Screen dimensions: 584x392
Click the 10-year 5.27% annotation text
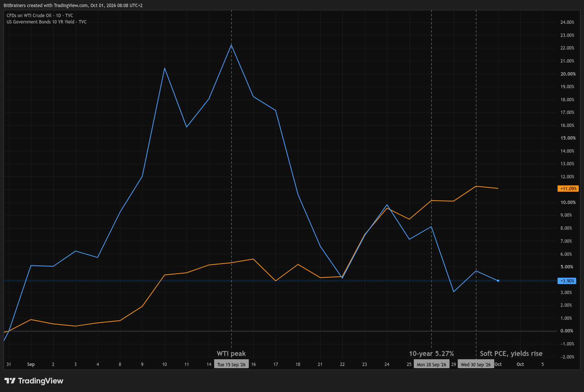(431, 354)
